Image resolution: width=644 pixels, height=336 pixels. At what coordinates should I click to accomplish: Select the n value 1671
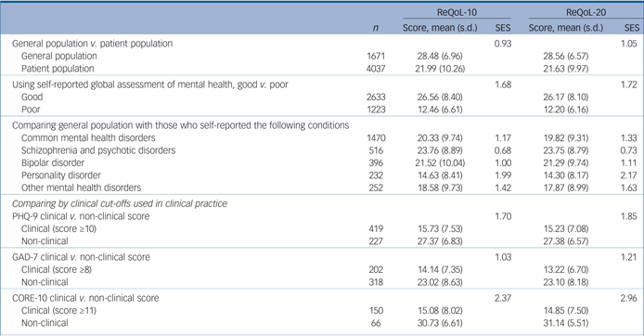(376, 56)
